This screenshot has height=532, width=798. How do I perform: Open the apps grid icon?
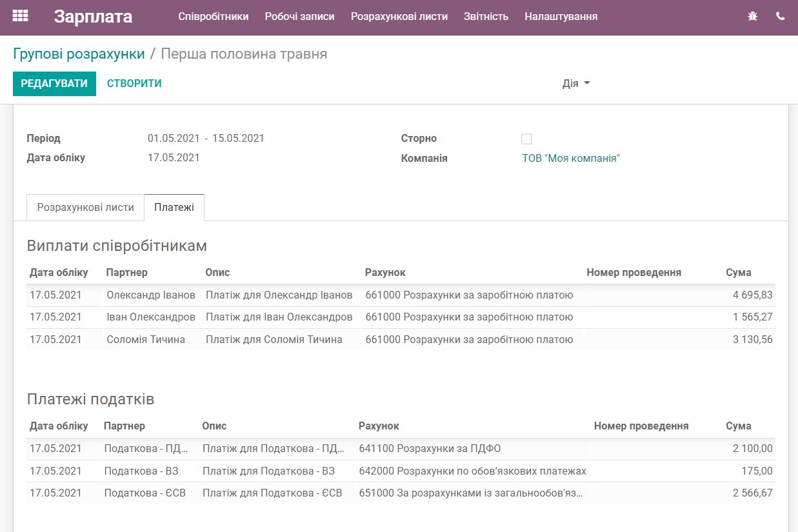[x=20, y=16]
